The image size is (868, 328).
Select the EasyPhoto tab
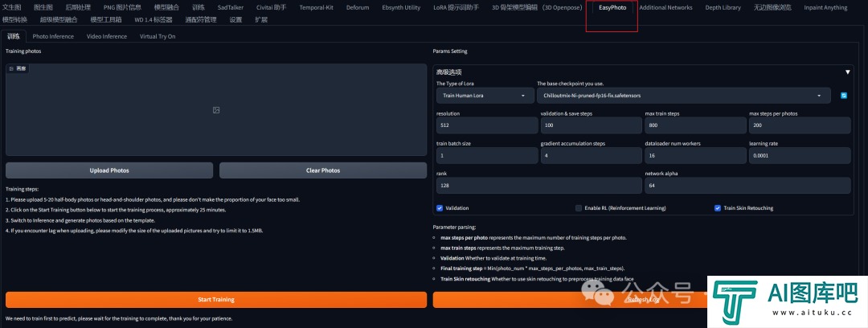point(612,8)
